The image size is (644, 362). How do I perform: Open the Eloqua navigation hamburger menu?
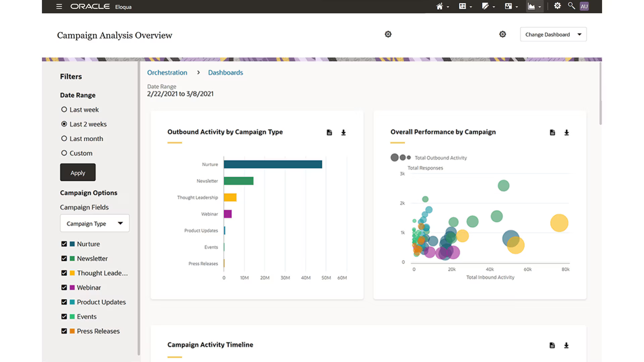pos(59,6)
